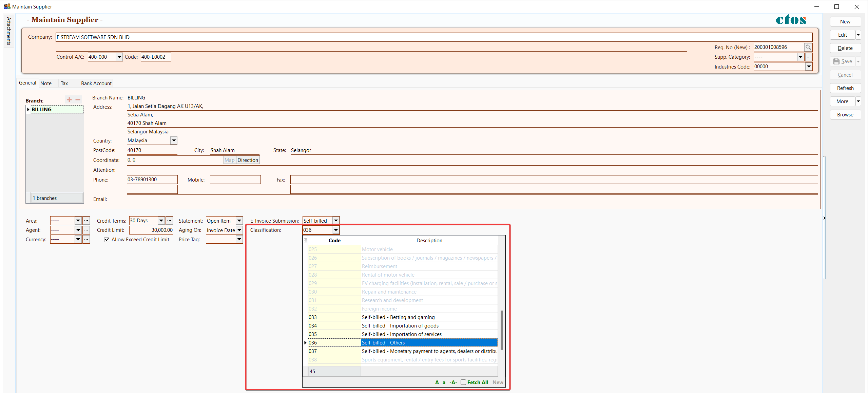Screen dimensions: 868x393
Task: Open the E-Invoice Submission dropdown arrow
Action: (x=336, y=221)
